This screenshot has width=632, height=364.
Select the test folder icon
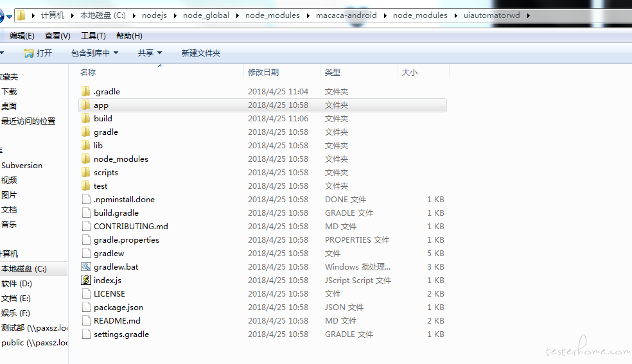pos(85,186)
